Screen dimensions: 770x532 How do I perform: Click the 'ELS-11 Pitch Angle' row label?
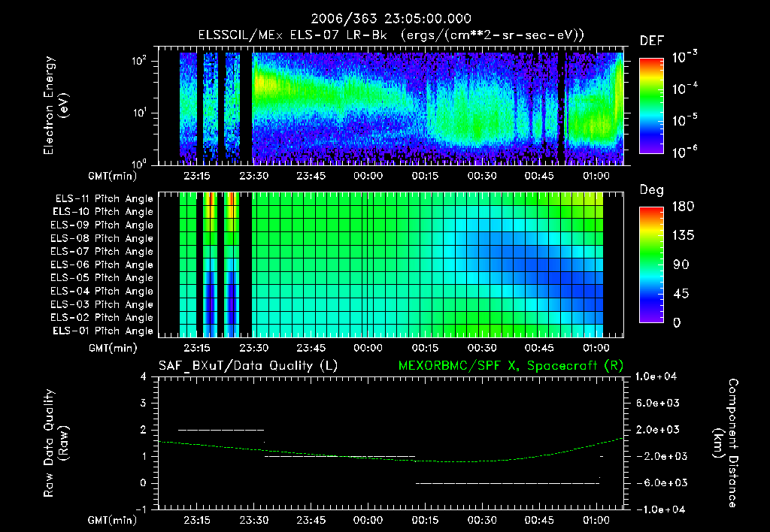point(104,199)
